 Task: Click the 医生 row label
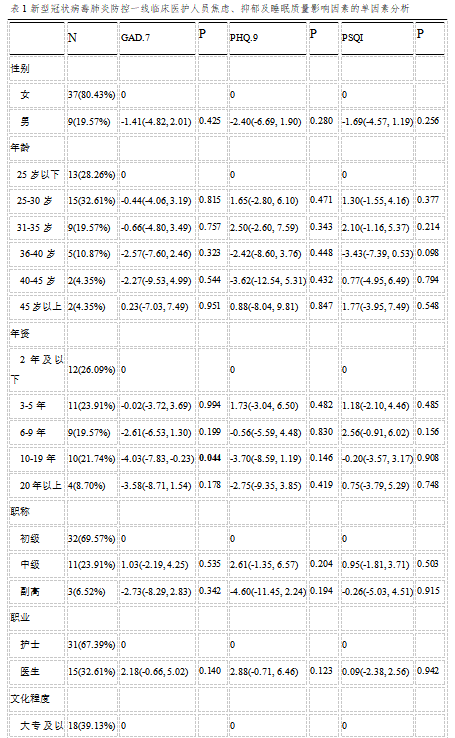coord(30,672)
